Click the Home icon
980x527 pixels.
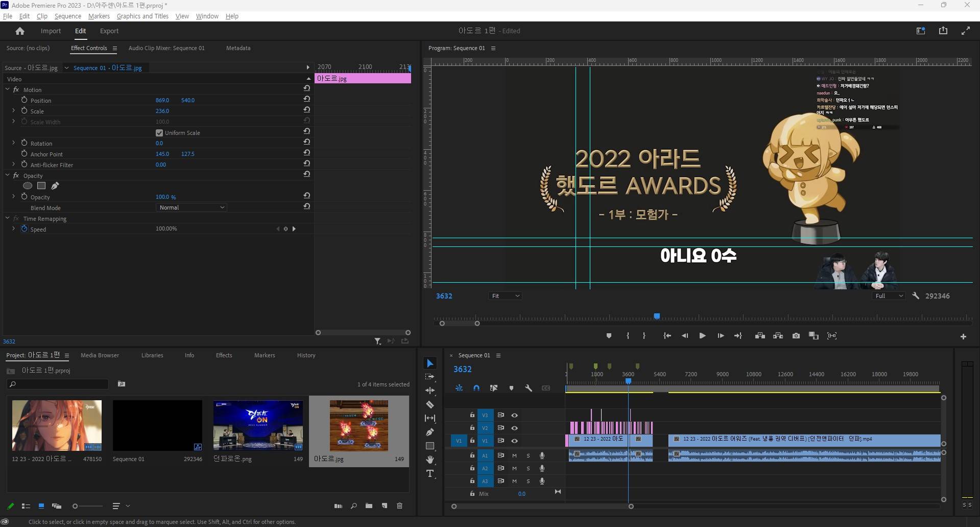tap(20, 31)
